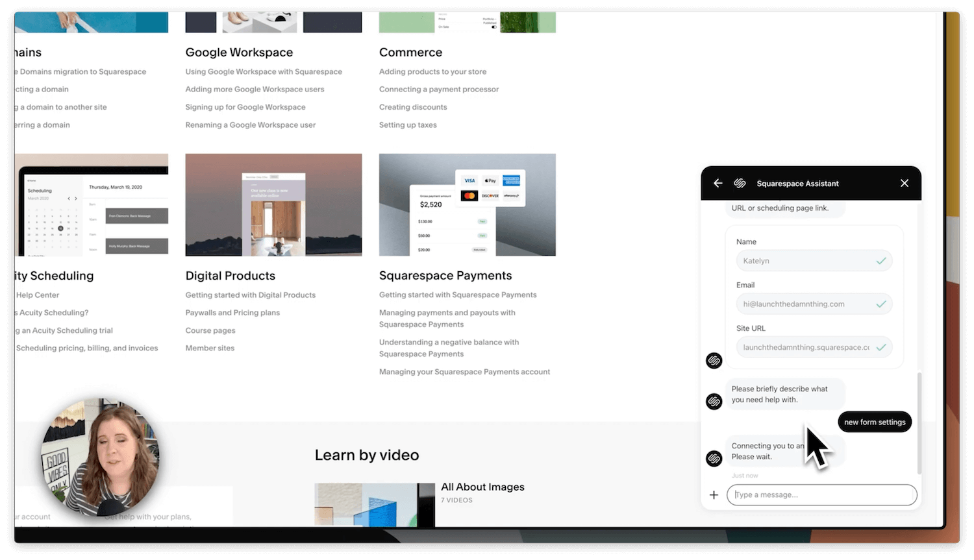Viewport: 974px width, 560px height.
Task: Click the Site URL field in chat form
Action: pos(814,348)
